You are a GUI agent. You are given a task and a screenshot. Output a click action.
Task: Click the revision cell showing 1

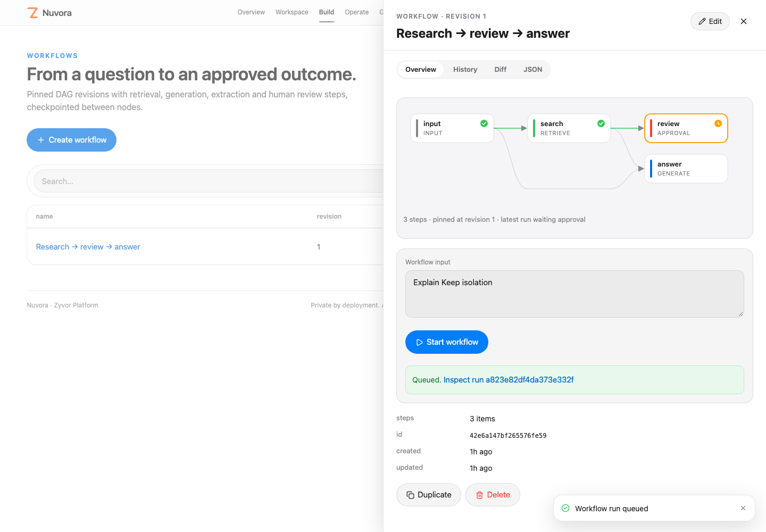[x=319, y=247]
